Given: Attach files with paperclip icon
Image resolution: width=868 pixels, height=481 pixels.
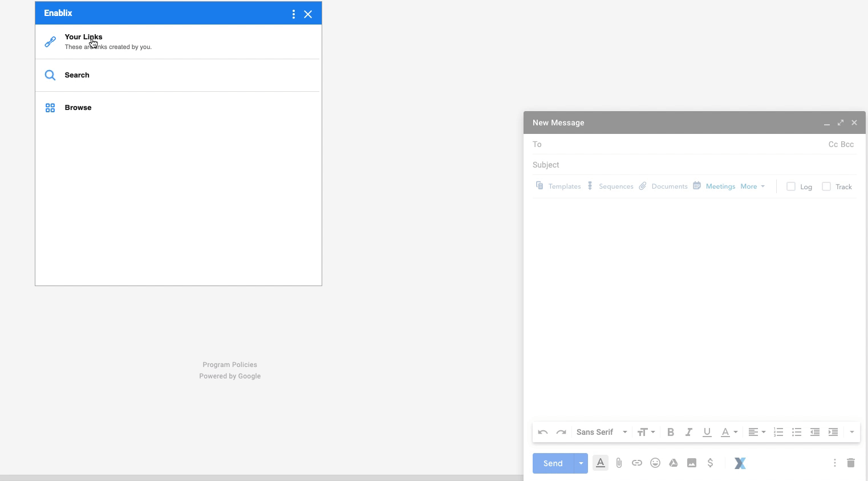Looking at the screenshot, I should click(x=619, y=463).
